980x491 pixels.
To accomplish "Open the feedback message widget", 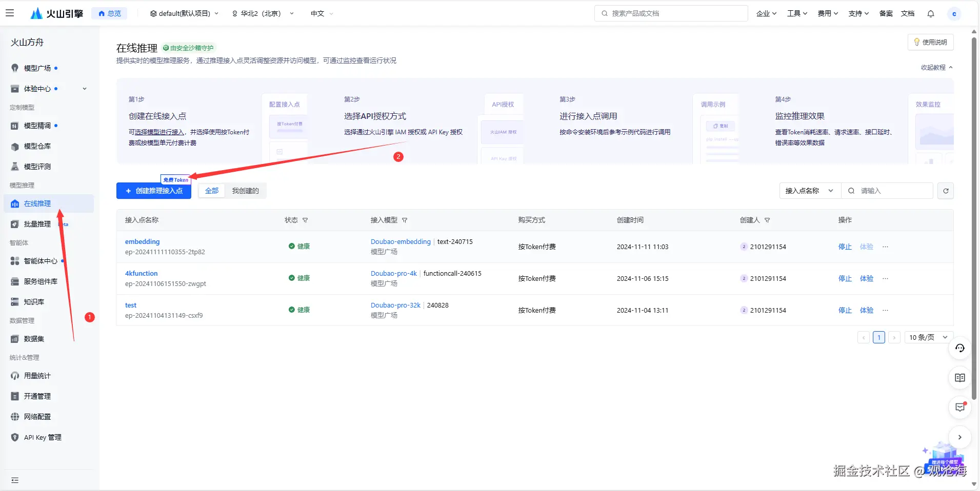I will [x=960, y=407].
